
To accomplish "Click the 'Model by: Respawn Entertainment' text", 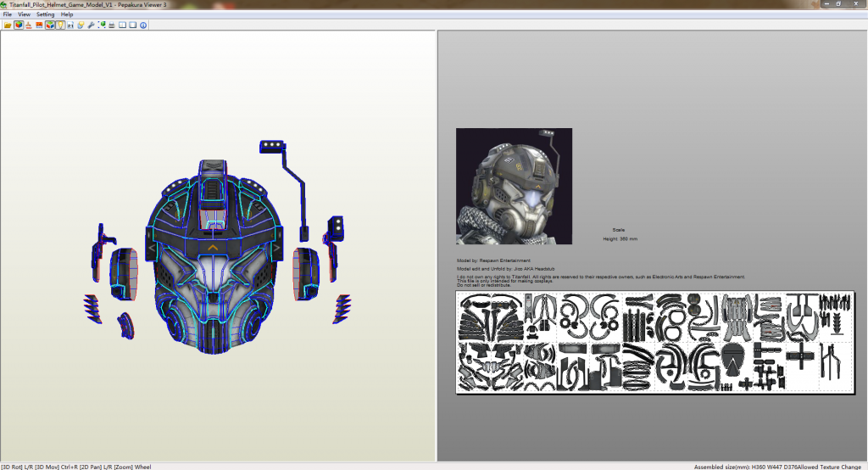I will coord(493,260).
